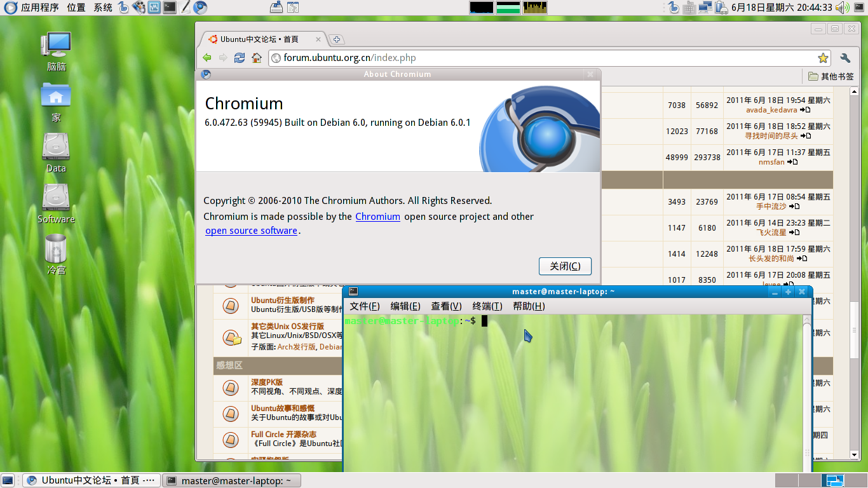Open the volume control speaker icon
The image size is (868, 488).
(x=842, y=8)
